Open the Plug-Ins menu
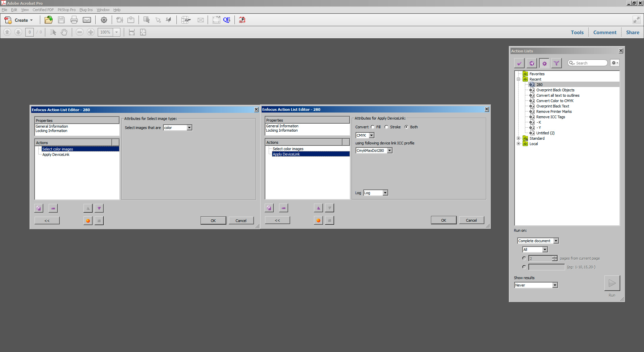Viewport: 644px width, 352px height. (86, 10)
